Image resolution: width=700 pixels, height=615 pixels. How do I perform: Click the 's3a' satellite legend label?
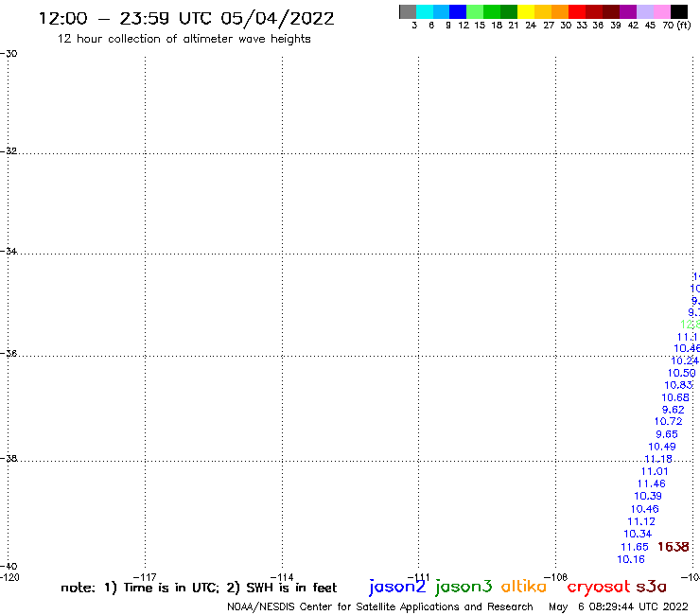[651, 587]
